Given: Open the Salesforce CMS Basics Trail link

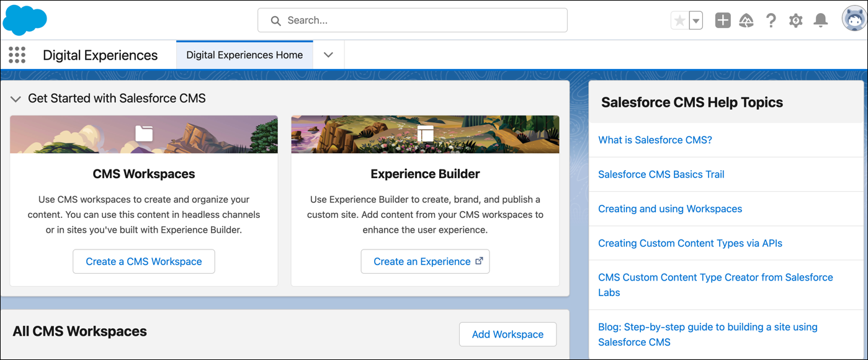Looking at the screenshot, I should point(661,174).
